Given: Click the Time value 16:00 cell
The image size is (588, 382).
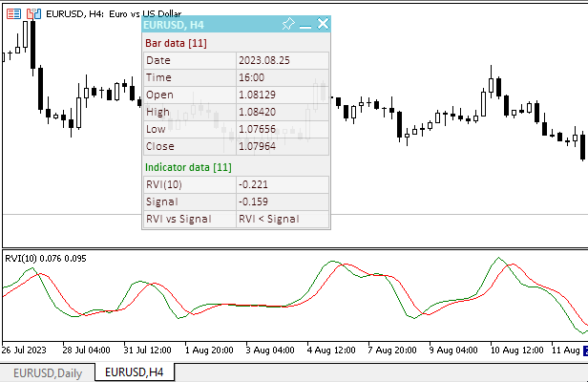Looking at the screenshot, I should (283, 77).
